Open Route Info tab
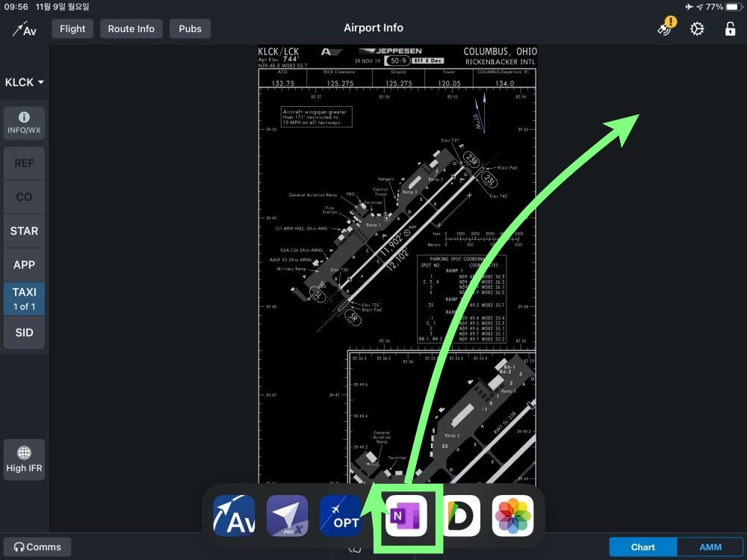This screenshot has width=747, height=560. pyautogui.click(x=131, y=29)
